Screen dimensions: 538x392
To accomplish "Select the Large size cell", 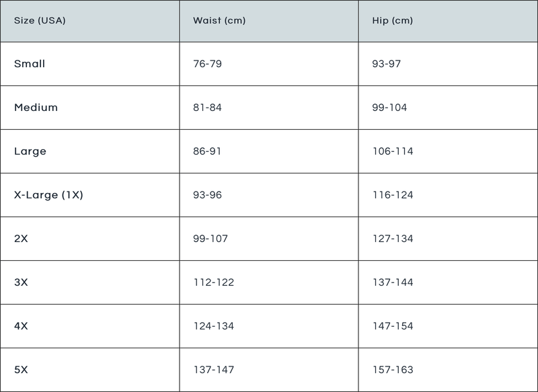I will pyautogui.click(x=30, y=151).
